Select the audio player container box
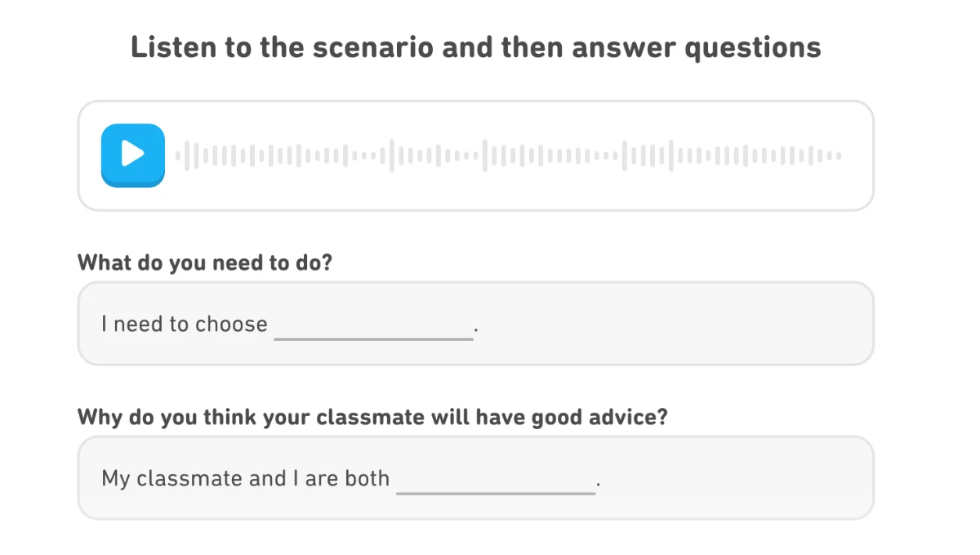 click(x=475, y=155)
